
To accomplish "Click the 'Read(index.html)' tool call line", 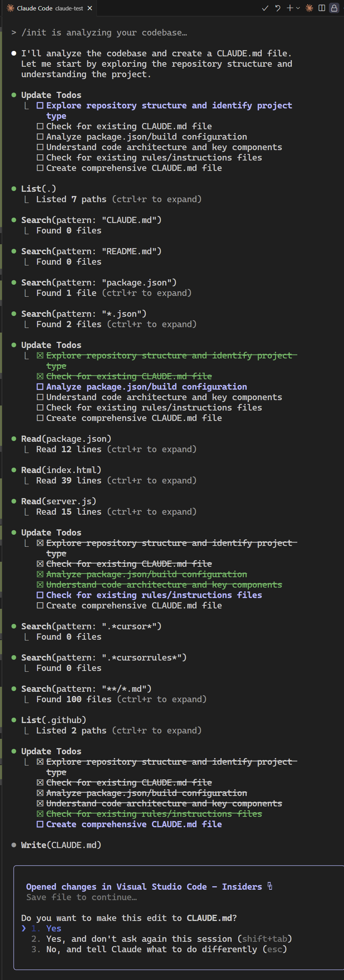I will pos(61,470).
